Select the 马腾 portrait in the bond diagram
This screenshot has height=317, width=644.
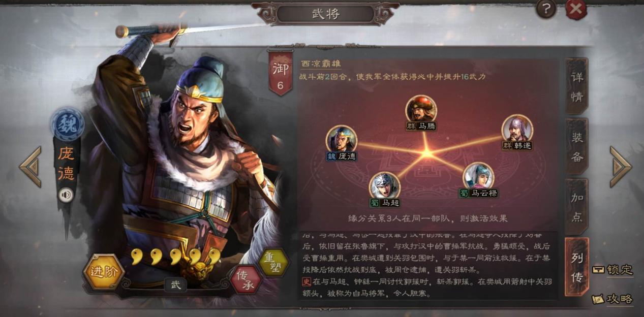point(421,109)
